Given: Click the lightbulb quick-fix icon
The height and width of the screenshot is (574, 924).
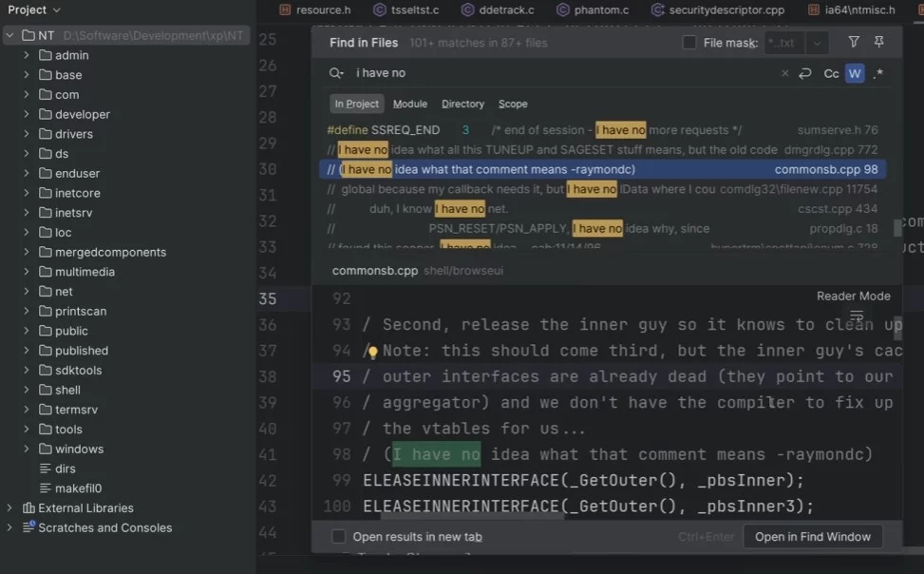Looking at the screenshot, I should (x=373, y=352).
